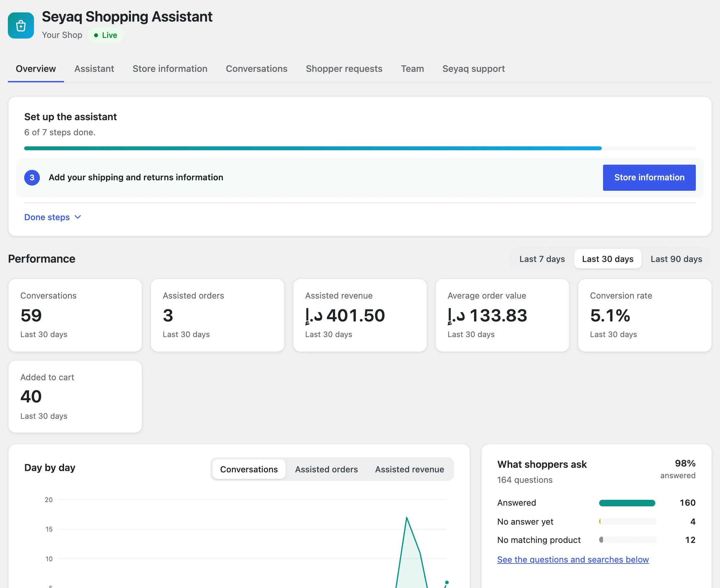This screenshot has height=588, width=720.
Task: Click the "Your Shop" label
Action: (62, 35)
